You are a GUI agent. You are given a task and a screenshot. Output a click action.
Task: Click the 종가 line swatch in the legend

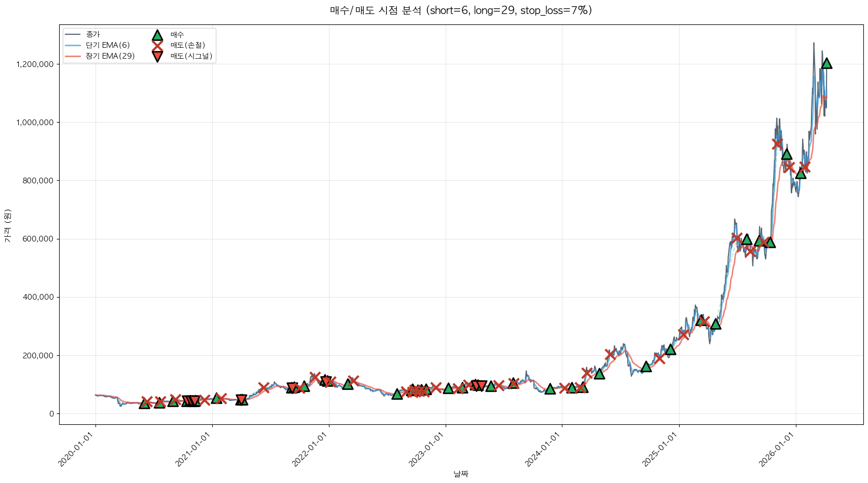[x=73, y=35]
